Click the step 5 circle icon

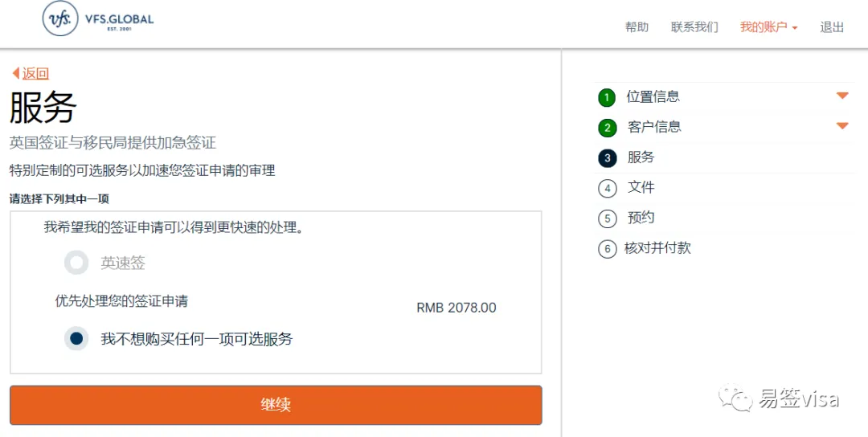pos(607,218)
